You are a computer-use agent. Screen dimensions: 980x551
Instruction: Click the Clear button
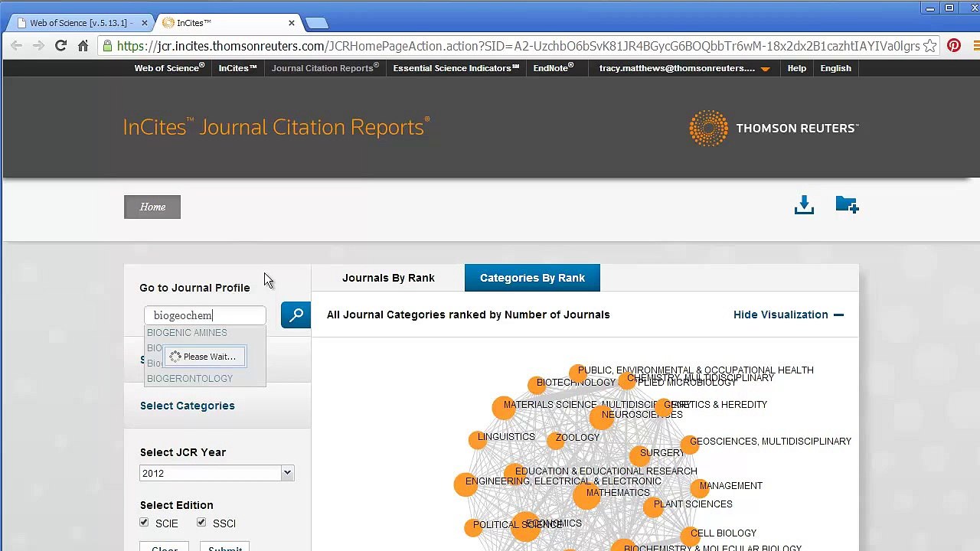pyautogui.click(x=165, y=546)
